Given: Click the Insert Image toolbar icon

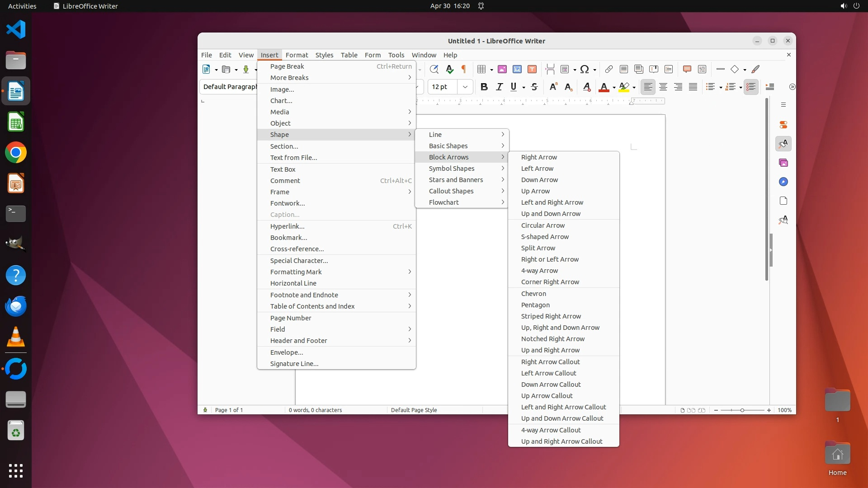Looking at the screenshot, I should point(502,69).
